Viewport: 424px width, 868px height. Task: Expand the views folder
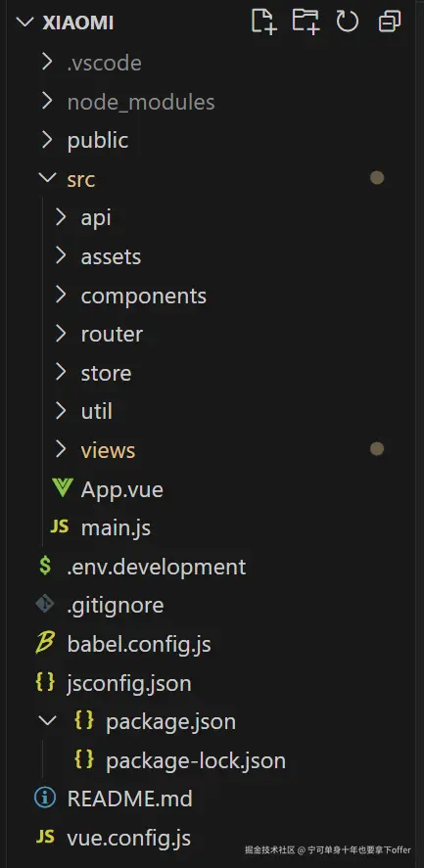tap(61, 449)
